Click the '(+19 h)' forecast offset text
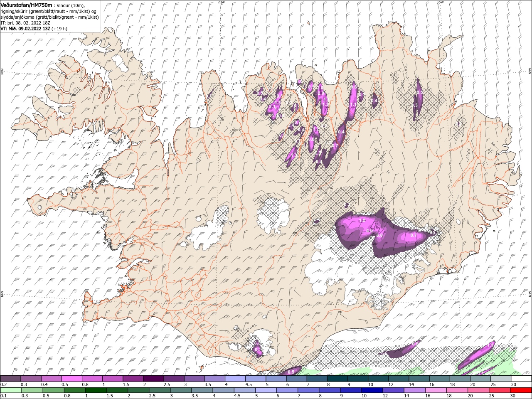The image size is (532, 399). 60,29
